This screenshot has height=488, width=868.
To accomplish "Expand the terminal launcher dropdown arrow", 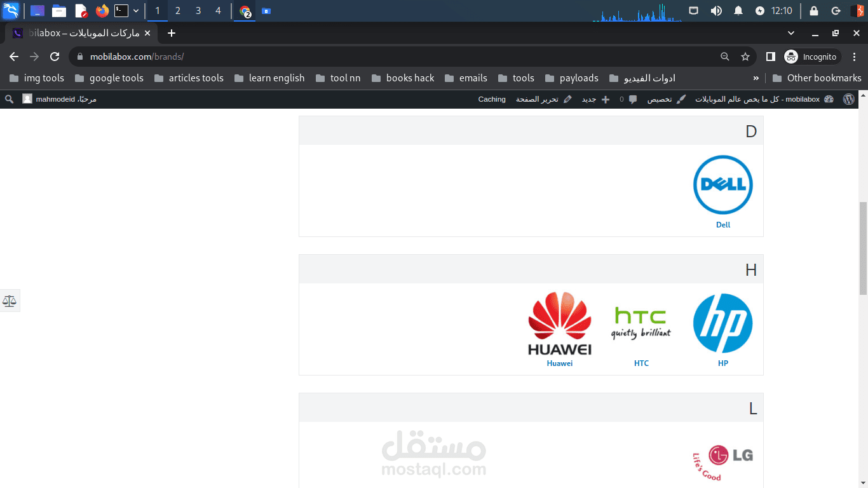I will coord(136,11).
